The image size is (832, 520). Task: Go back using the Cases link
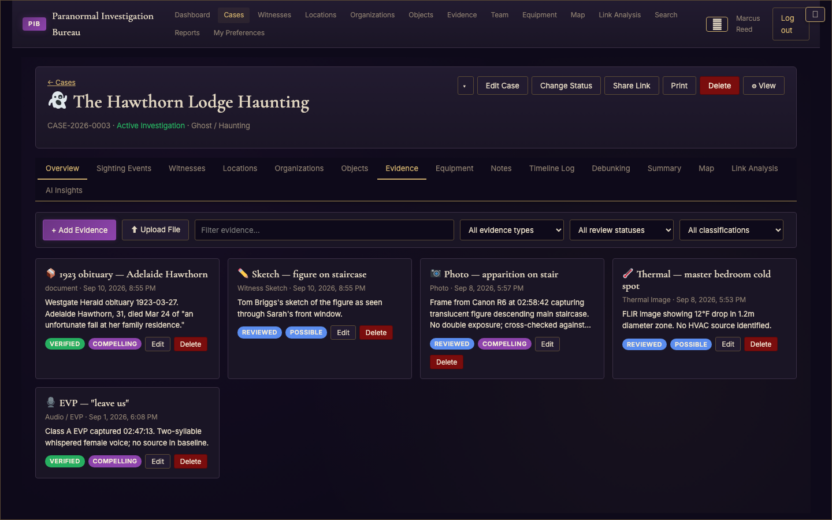tap(61, 82)
